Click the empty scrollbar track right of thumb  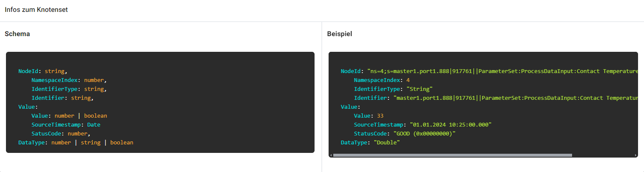tap(603, 155)
